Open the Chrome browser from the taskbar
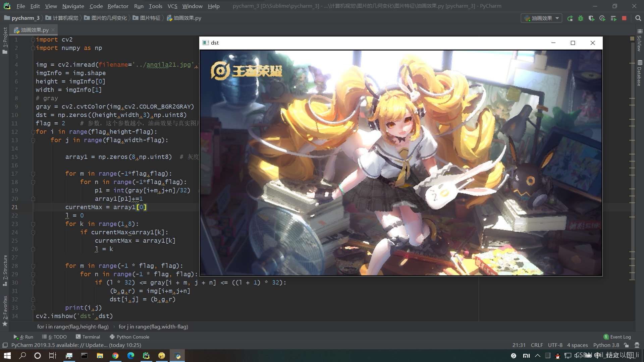644x362 pixels. point(115,356)
